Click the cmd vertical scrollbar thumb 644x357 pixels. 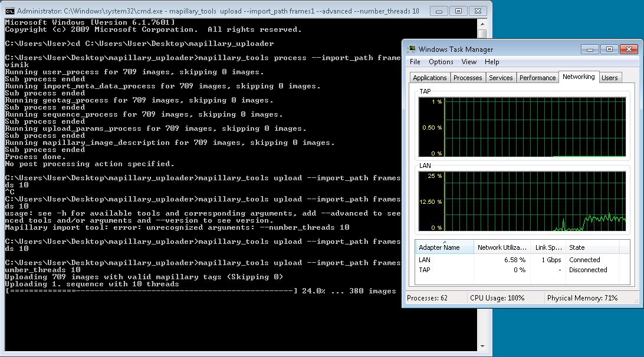(482, 34)
